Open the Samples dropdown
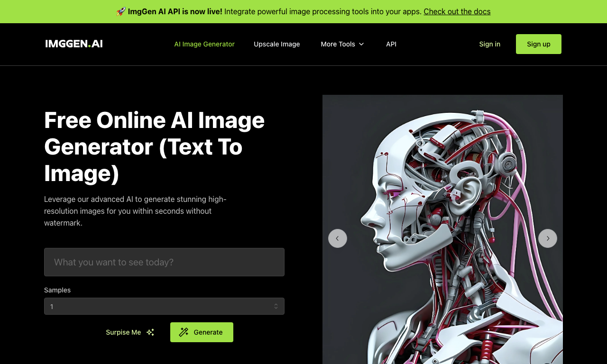 click(x=164, y=306)
